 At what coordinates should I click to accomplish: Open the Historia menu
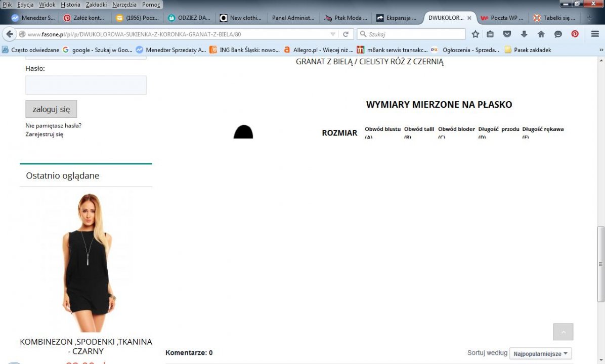click(x=71, y=5)
